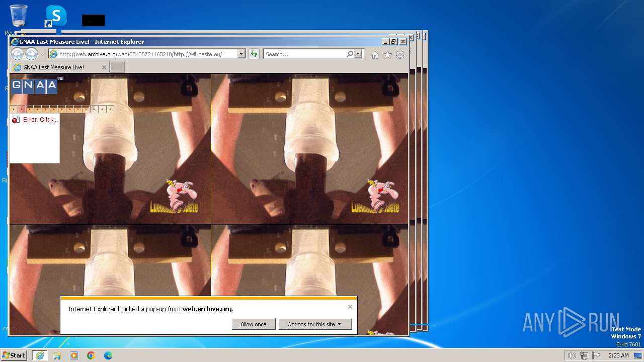The width and height of the screenshot is (644, 362).
Task: Click the web.archive.org address bar
Action: [x=143, y=54]
